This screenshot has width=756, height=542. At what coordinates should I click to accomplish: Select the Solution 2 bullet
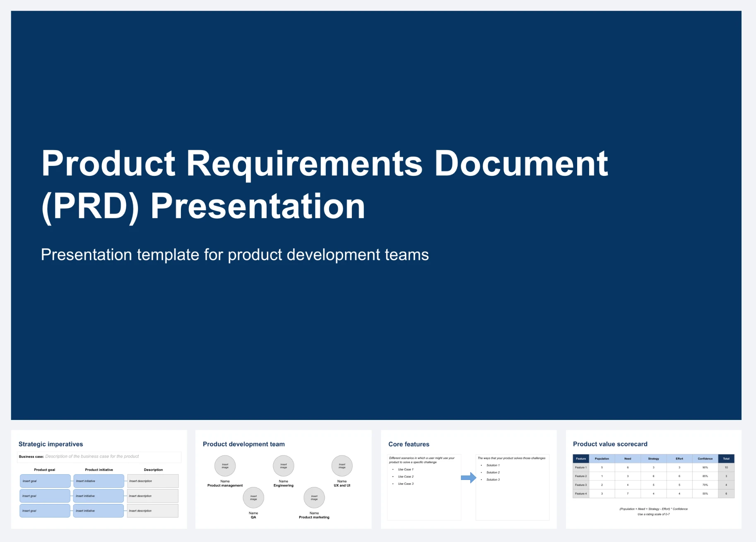click(493, 472)
